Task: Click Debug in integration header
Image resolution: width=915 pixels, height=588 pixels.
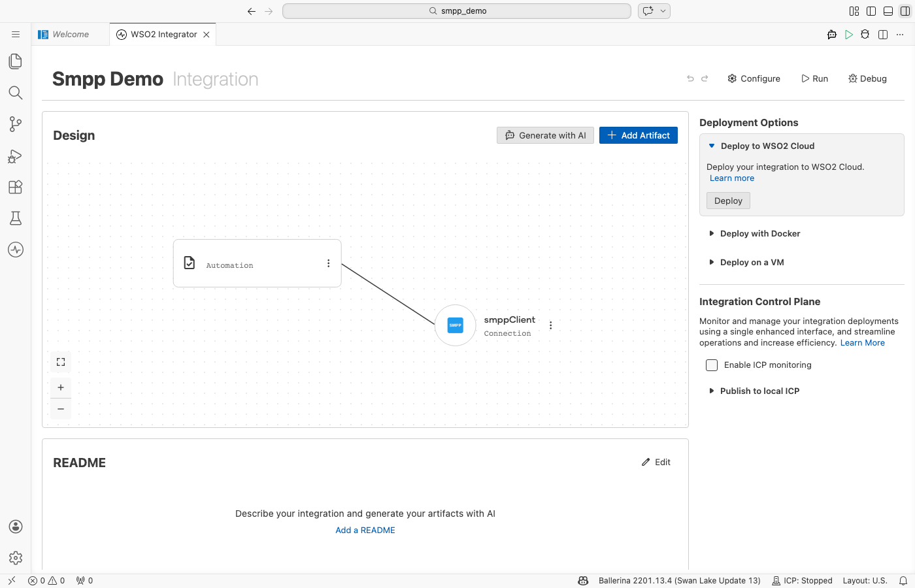Action: point(868,78)
